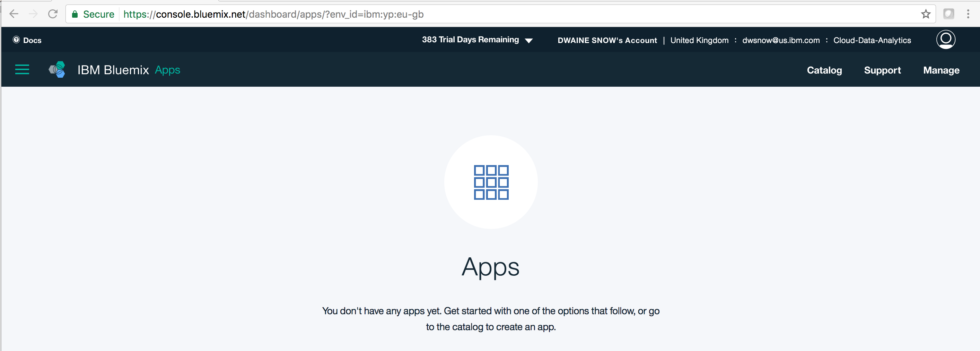
Task: Click the green Secure padlock icon
Action: (75, 15)
